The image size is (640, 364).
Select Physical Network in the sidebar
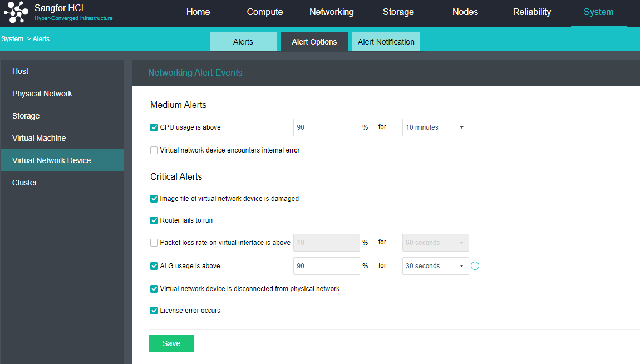pyautogui.click(x=42, y=94)
